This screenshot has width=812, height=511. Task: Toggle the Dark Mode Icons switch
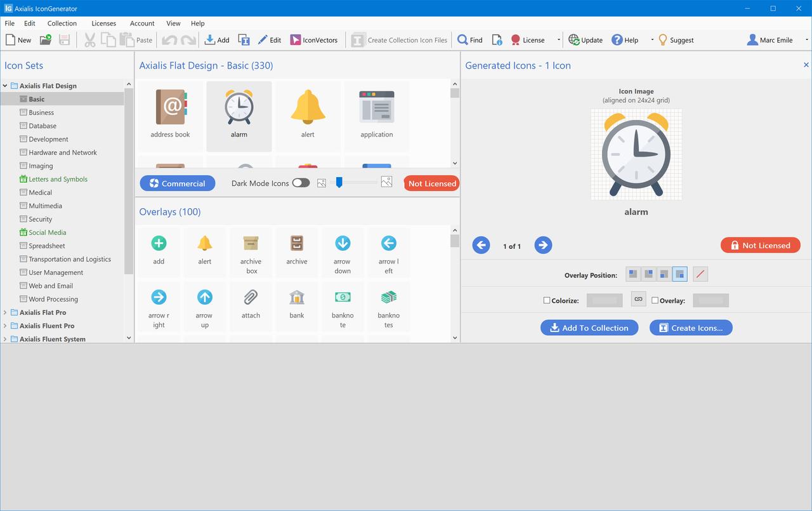(300, 183)
